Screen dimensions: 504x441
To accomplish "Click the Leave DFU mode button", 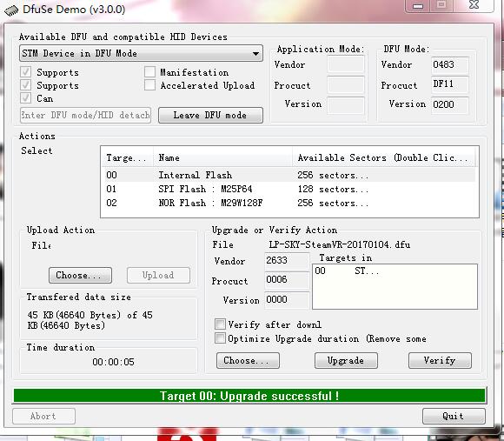I will pyautogui.click(x=210, y=115).
